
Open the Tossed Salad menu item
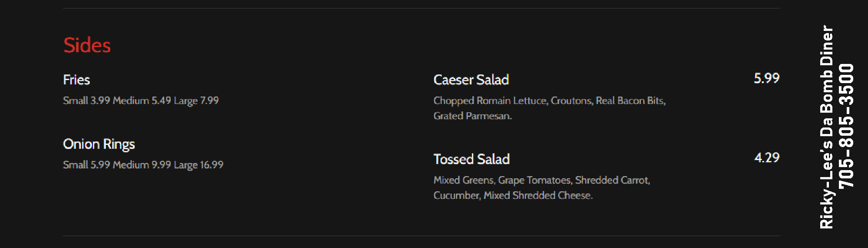pos(471,159)
